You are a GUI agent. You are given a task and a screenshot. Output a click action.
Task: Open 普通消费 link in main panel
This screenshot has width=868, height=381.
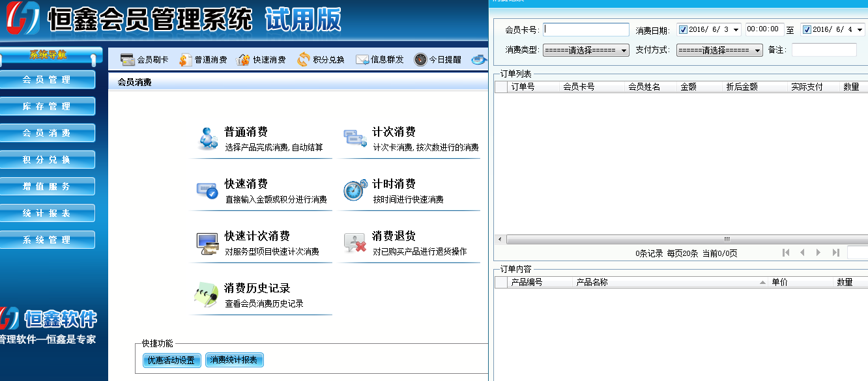246,132
